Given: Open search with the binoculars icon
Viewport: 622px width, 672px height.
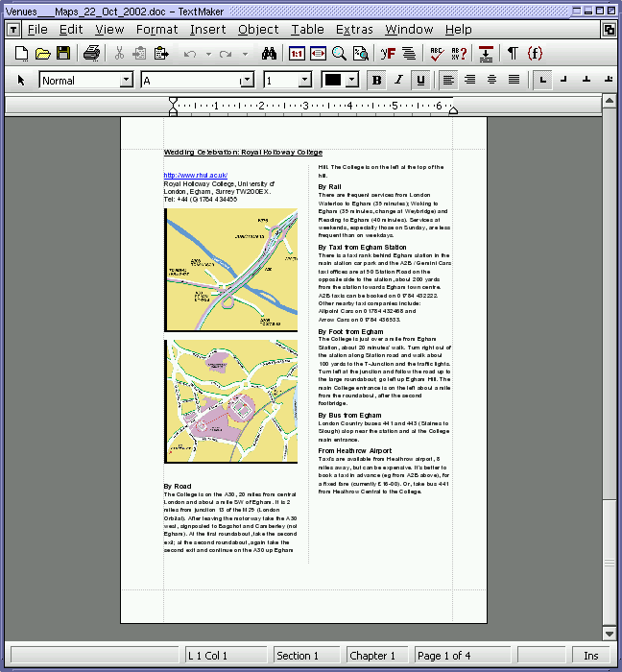Looking at the screenshot, I should pyautogui.click(x=270, y=53).
